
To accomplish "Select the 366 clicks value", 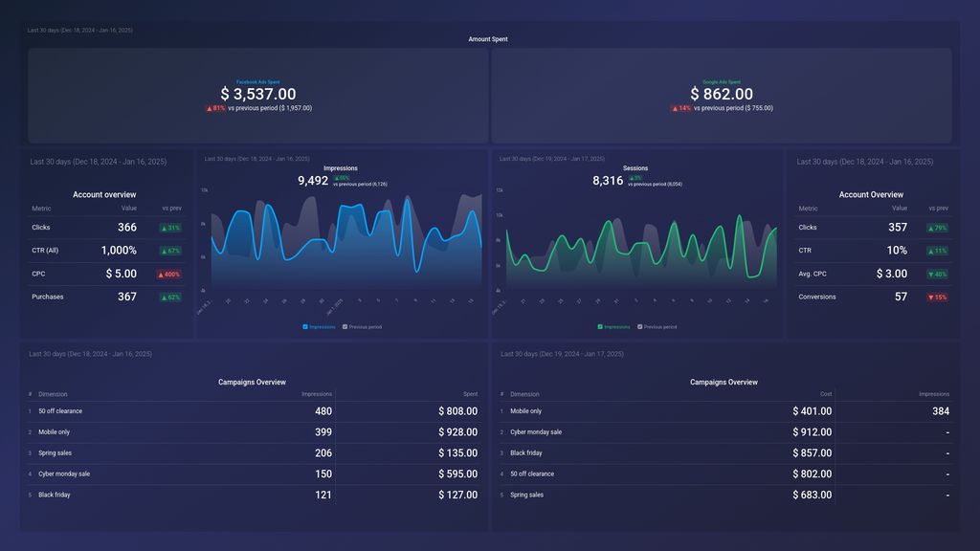I will [x=127, y=228].
